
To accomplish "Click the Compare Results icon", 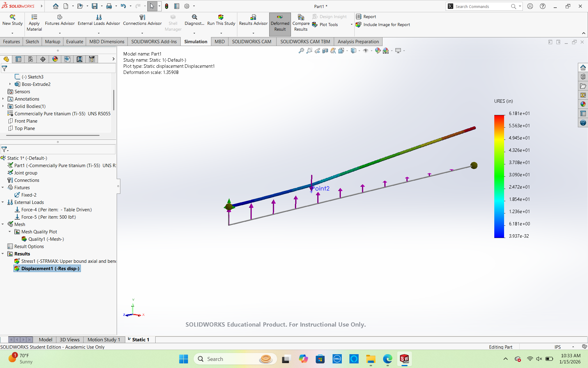I will 301,17.
